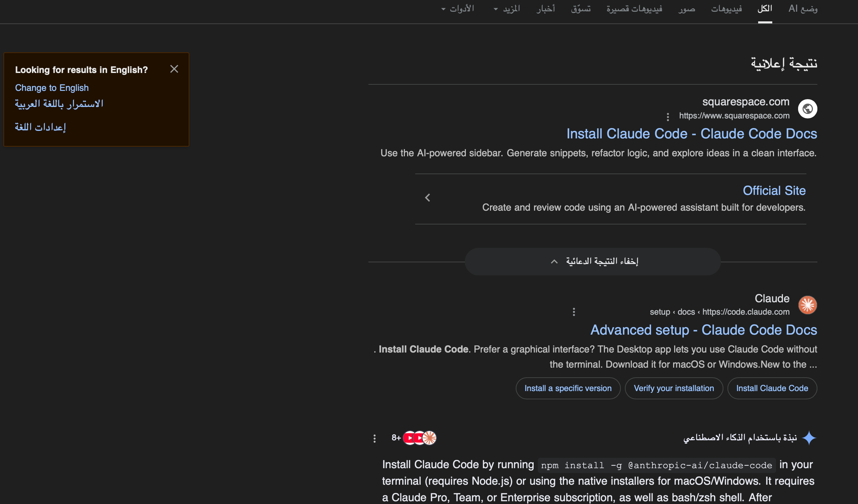
Task: Open AI overview three-dot options menu
Action: pyautogui.click(x=375, y=438)
